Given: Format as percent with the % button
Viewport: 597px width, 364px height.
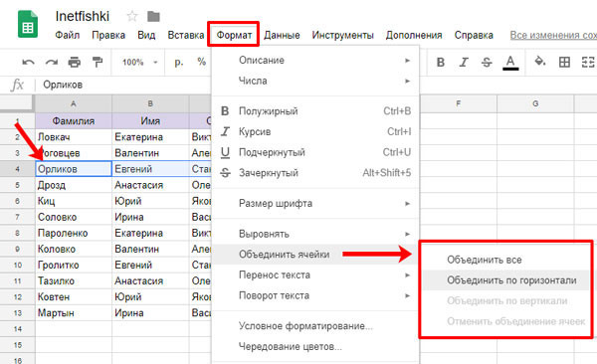Looking at the screenshot, I should (x=201, y=62).
